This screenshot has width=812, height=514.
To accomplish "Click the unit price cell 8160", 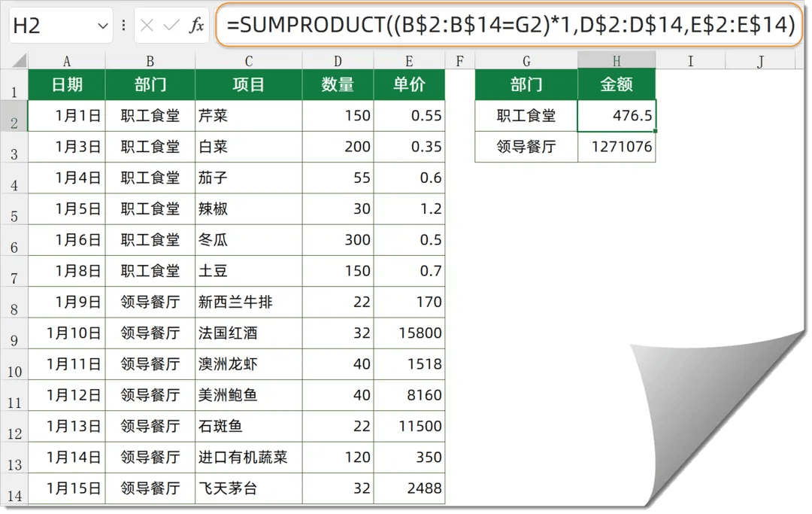I will point(409,395).
